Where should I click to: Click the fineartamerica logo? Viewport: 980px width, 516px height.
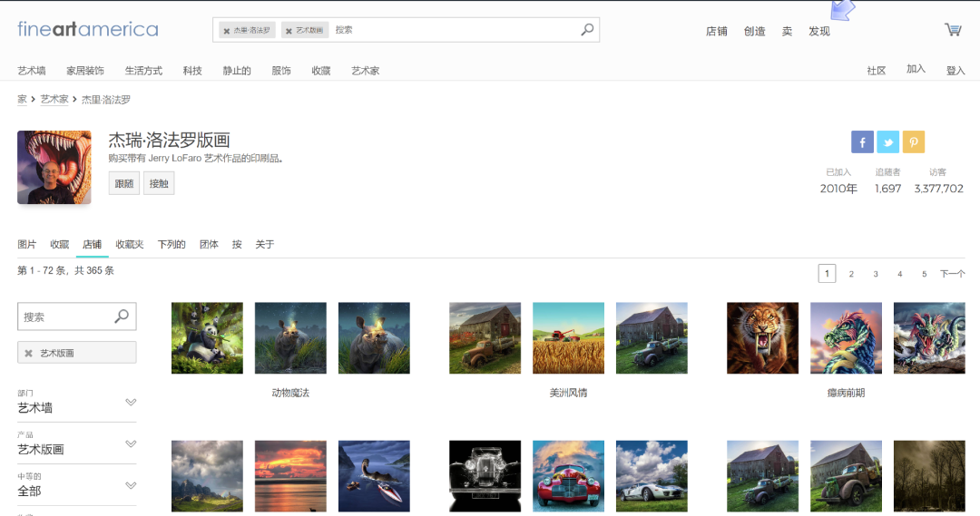pos(87,29)
